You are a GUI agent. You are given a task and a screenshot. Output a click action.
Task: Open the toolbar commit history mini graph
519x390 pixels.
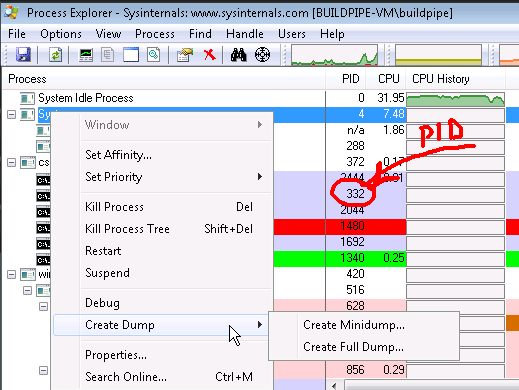[x=438, y=55]
